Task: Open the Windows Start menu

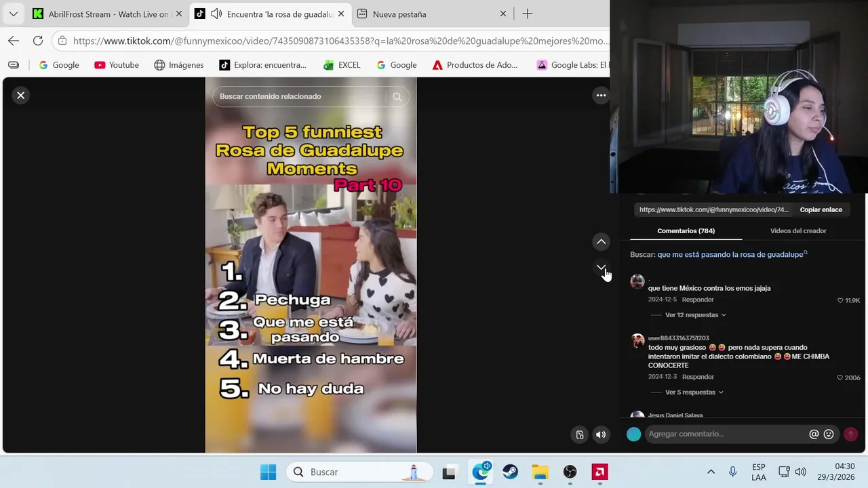Action: (x=269, y=472)
